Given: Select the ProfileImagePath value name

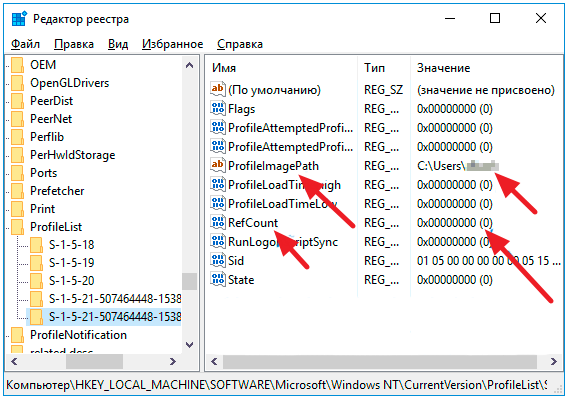Looking at the screenshot, I should (x=273, y=166).
